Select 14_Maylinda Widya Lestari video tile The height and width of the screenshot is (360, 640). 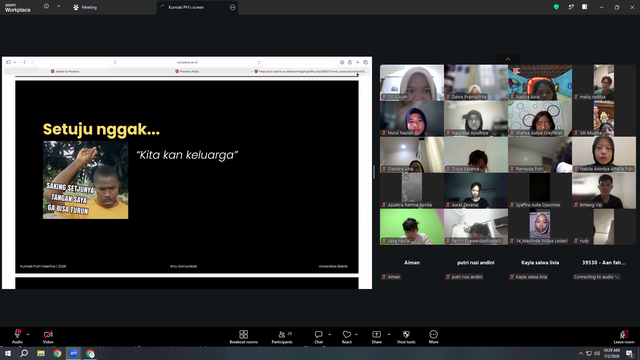click(540, 227)
